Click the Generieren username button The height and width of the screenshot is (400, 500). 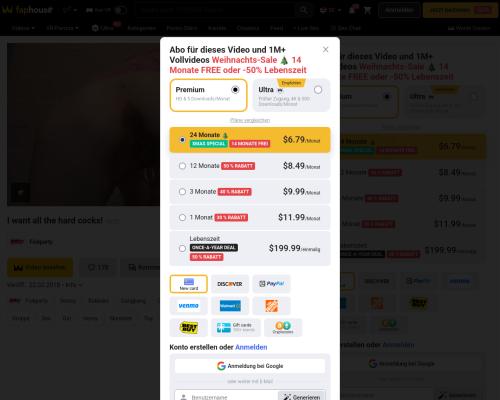click(301, 397)
